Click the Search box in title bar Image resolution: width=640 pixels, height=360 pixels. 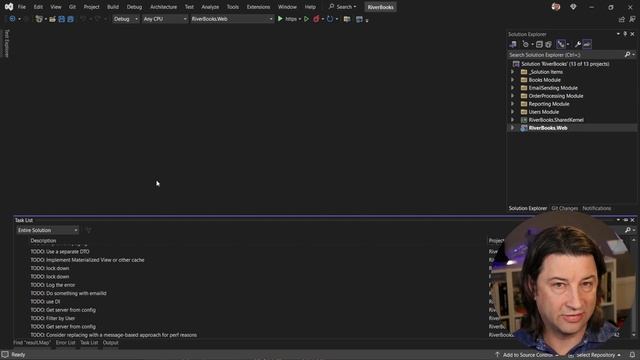342,7
